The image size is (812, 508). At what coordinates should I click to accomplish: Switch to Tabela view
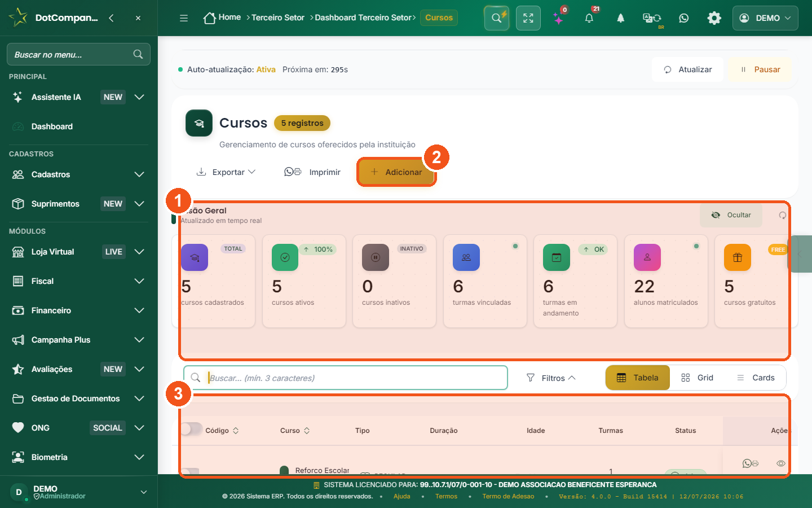point(638,378)
